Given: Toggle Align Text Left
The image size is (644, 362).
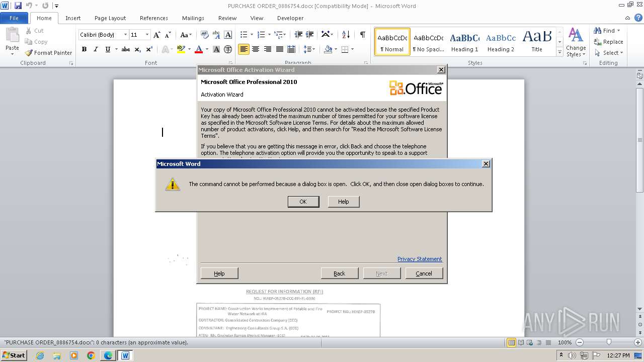Looking at the screenshot, I should click(244, 49).
